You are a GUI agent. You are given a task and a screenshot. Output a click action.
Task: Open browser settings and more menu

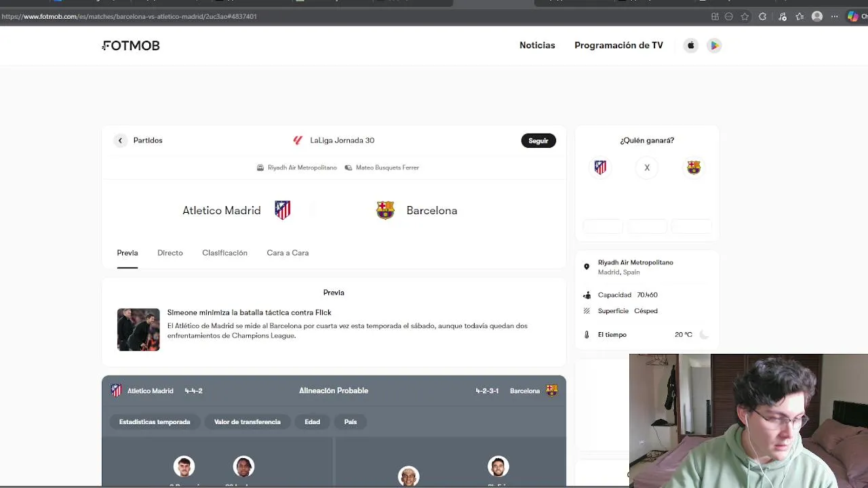[x=835, y=16]
